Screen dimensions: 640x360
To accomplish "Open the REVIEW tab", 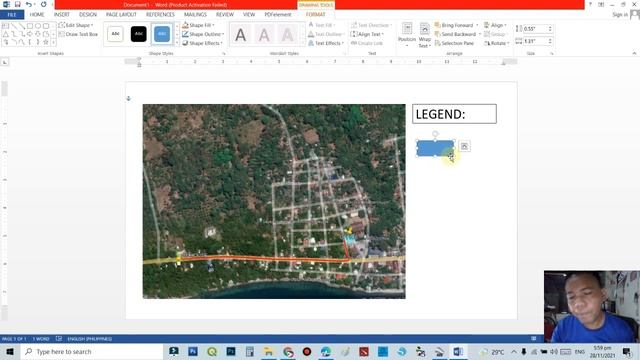I will (224, 15).
